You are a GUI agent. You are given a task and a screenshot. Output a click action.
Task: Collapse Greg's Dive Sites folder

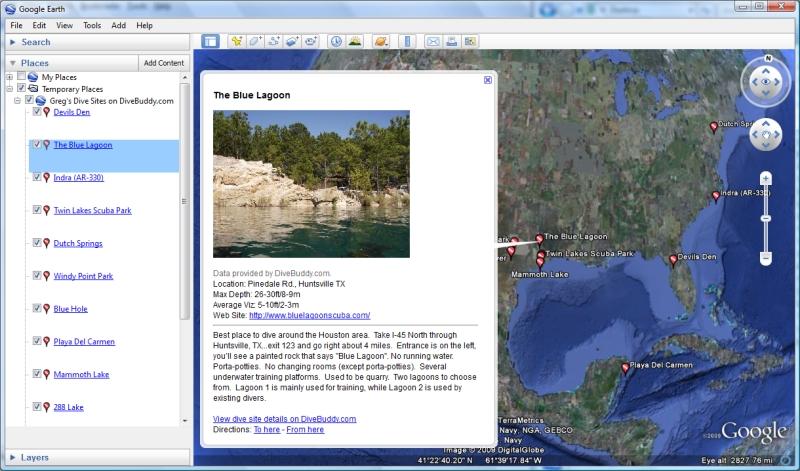[x=17, y=101]
